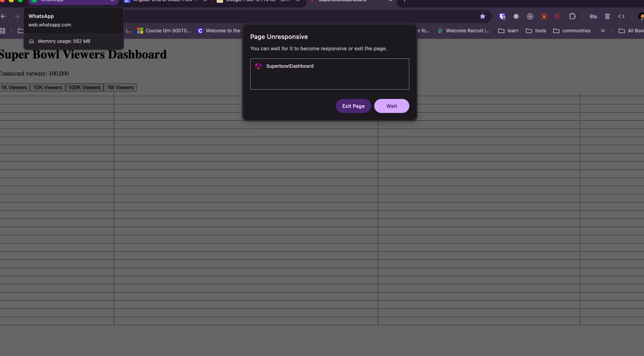Click the bullseye-circle extension icon

pos(530,16)
